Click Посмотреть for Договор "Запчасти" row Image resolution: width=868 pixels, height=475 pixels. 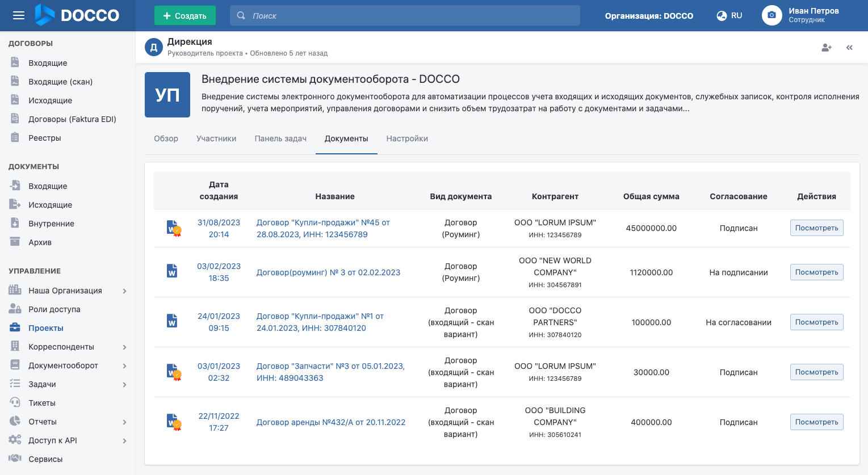pyautogui.click(x=816, y=372)
